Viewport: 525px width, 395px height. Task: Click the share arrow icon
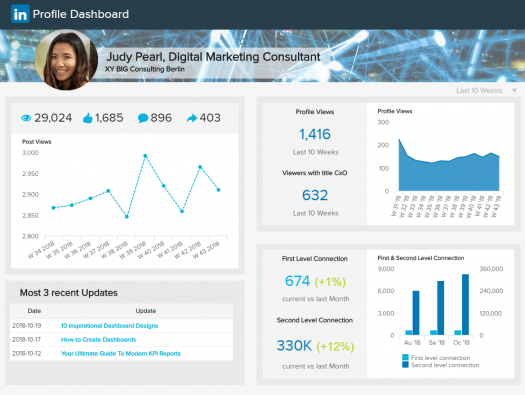click(192, 118)
